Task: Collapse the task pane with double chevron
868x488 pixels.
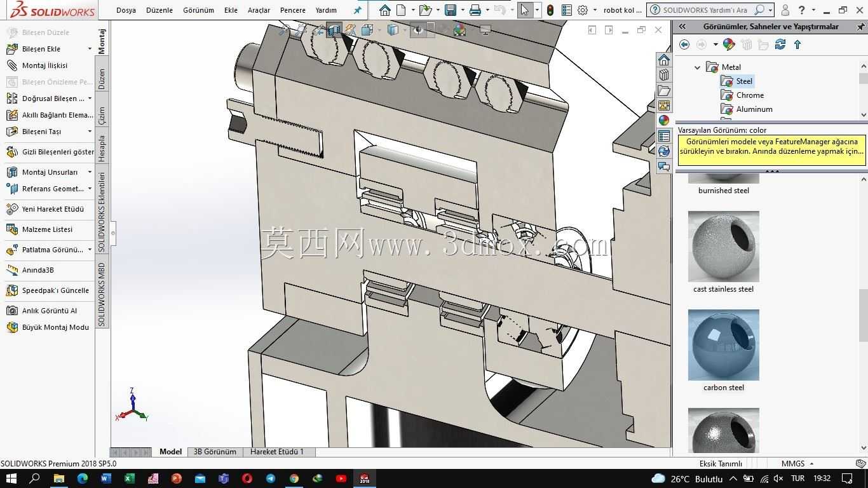Action: (682, 27)
